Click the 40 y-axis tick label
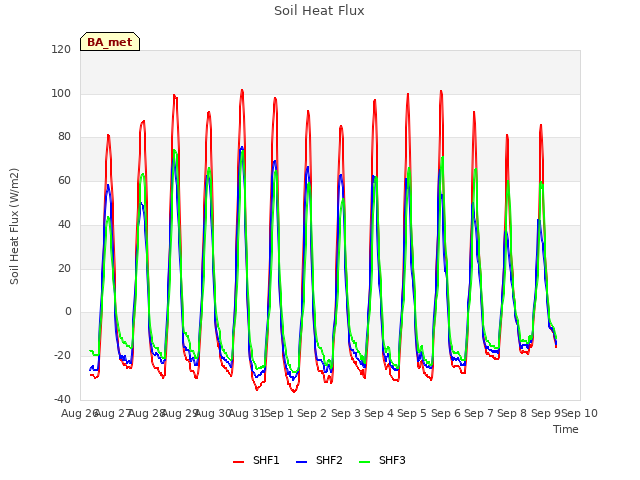 pos(64,224)
